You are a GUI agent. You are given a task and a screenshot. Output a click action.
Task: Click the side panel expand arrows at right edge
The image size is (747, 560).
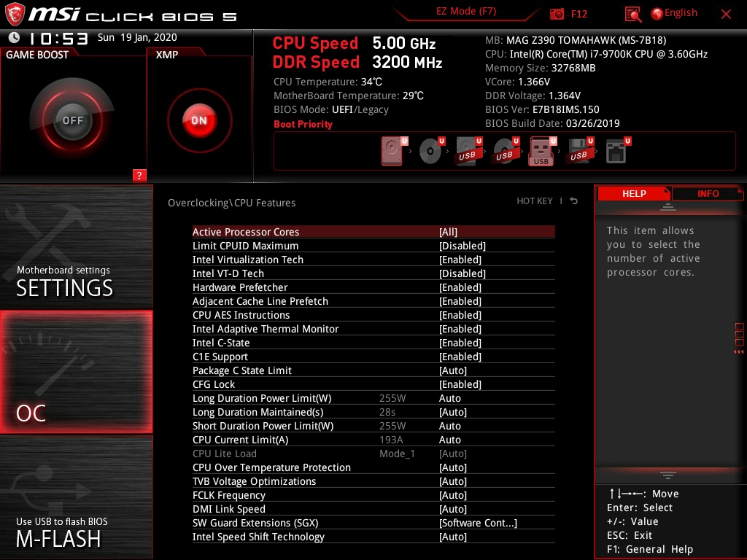coord(739,352)
